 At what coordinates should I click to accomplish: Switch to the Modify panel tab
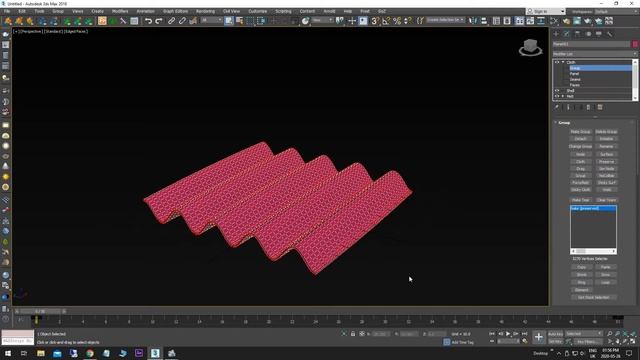coord(567,34)
